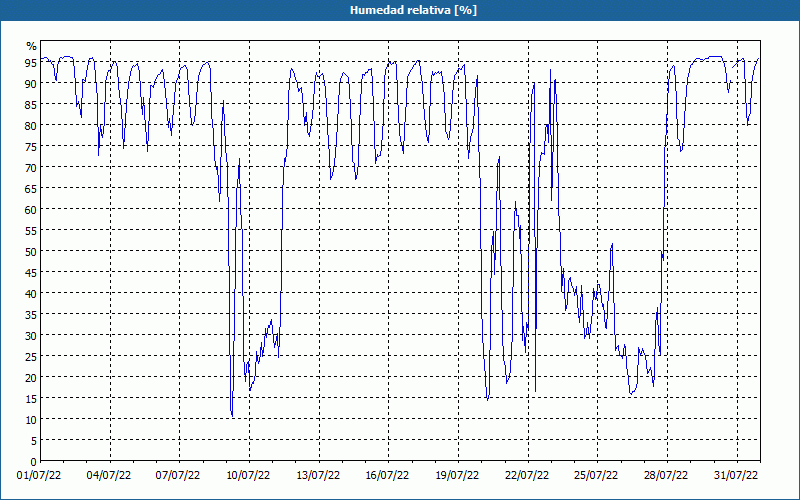This screenshot has width=800, height=500.
Task: Click the Humedad relativa [%] chart title
Action: pos(413,10)
